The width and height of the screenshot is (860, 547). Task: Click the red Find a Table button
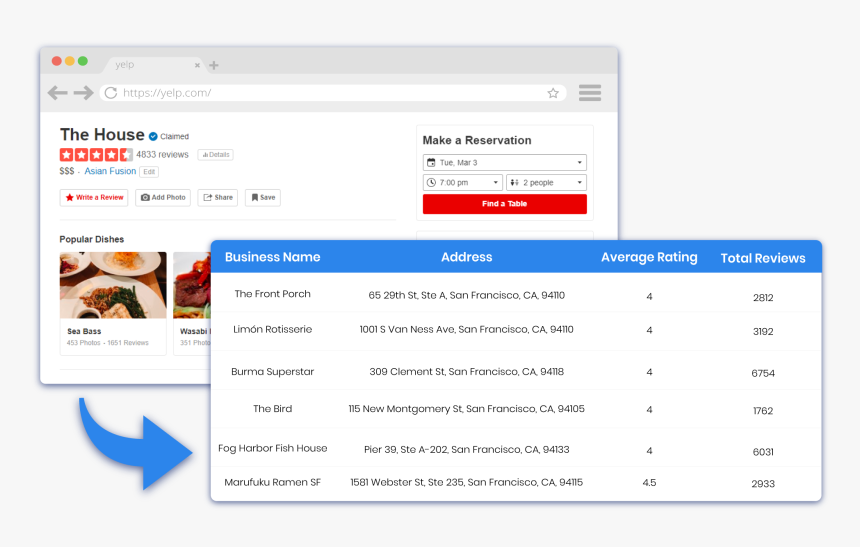505,204
